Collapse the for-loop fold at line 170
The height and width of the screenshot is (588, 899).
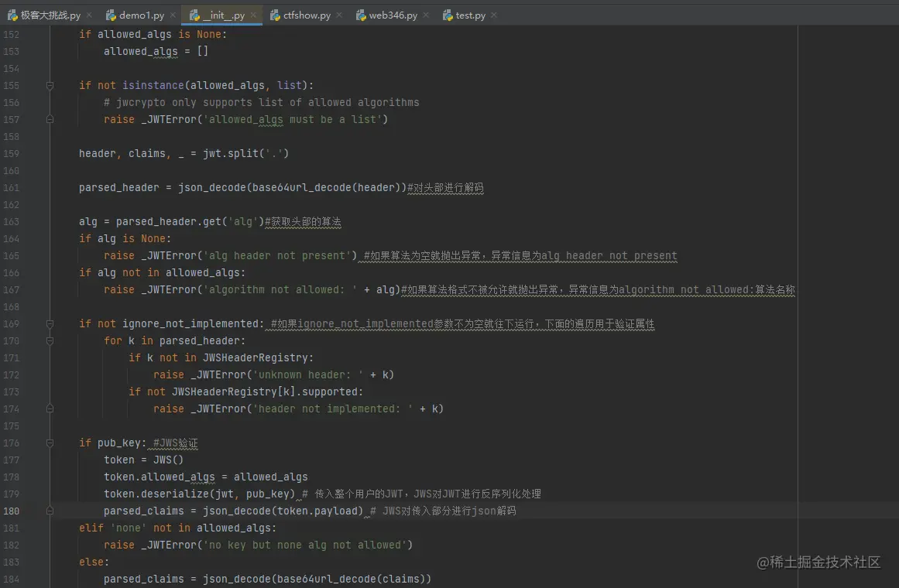point(50,341)
